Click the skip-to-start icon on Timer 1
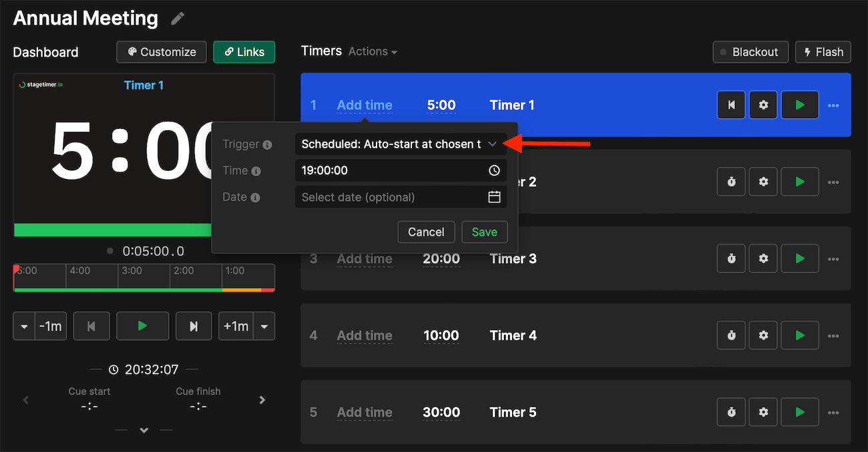The image size is (868, 452). (731, 105)
